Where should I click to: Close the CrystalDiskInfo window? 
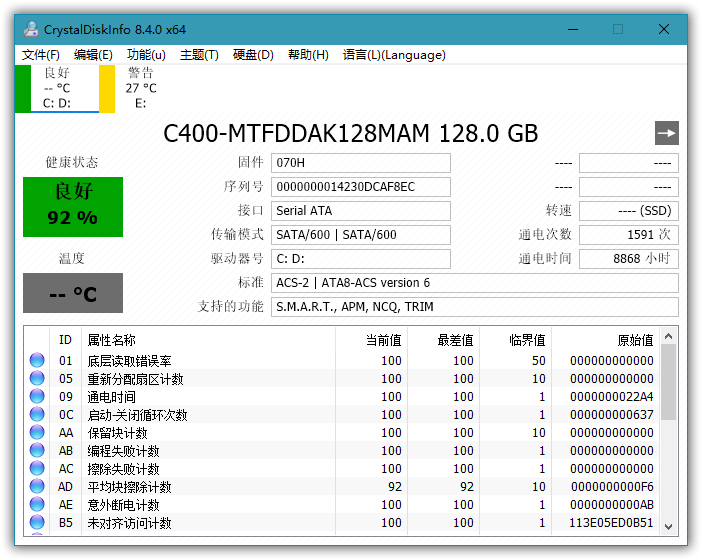[x=664, y=30]
